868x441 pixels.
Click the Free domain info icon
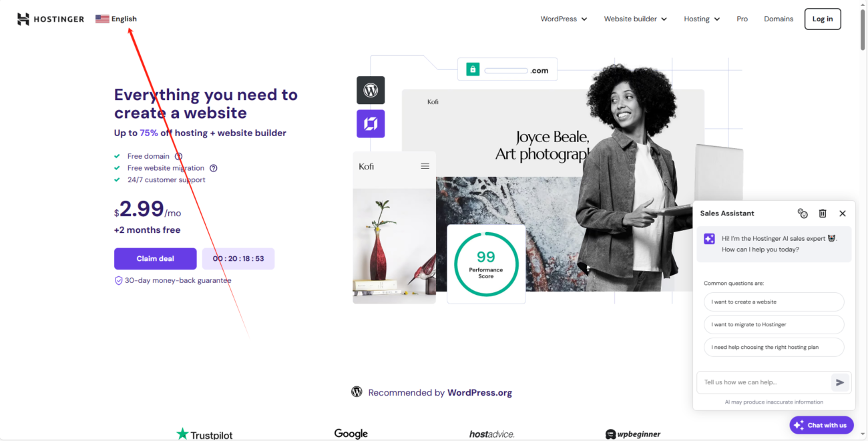(178, 156)
